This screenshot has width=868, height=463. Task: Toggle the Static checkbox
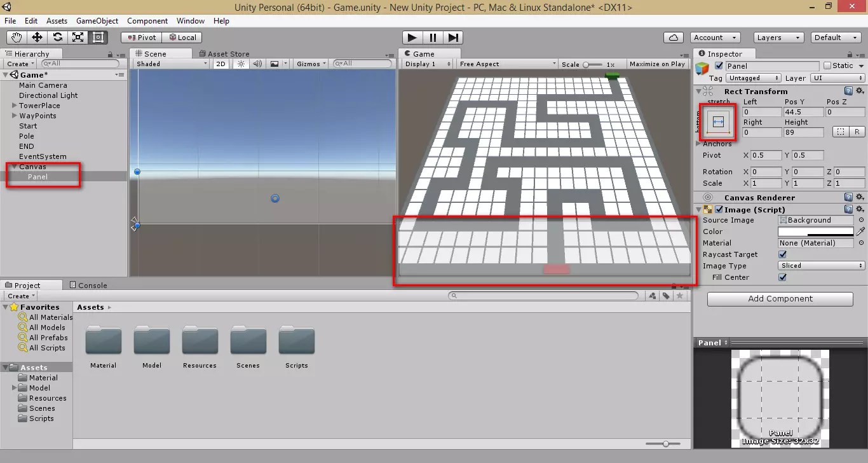[x=827, y=66]
